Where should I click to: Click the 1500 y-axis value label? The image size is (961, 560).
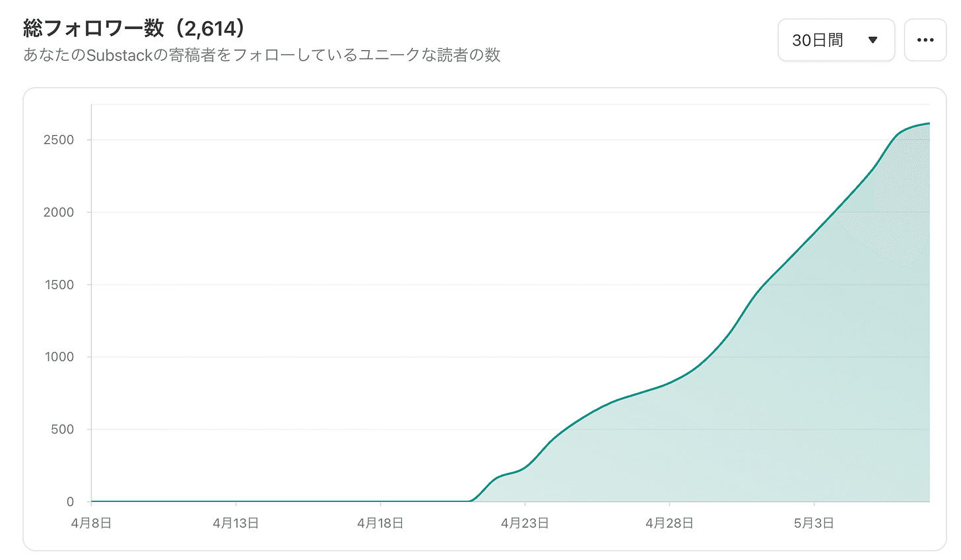59,285
